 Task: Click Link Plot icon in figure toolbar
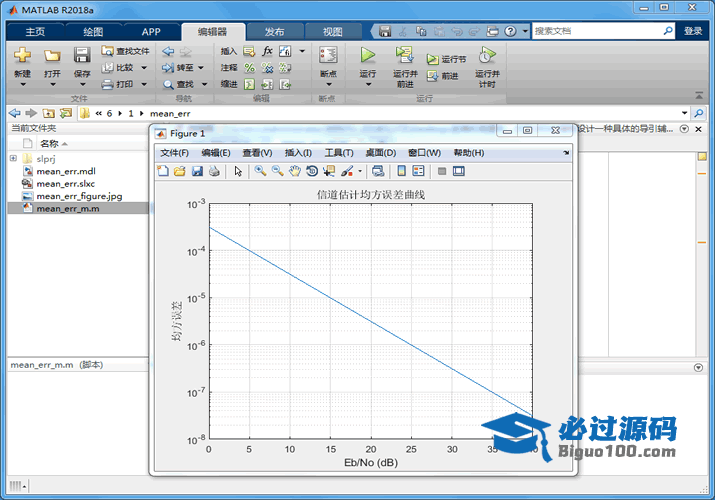(378, 171)
